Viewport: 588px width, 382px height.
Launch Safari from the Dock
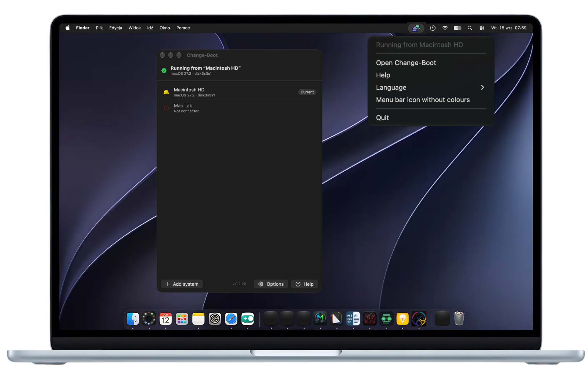point(231,319)
